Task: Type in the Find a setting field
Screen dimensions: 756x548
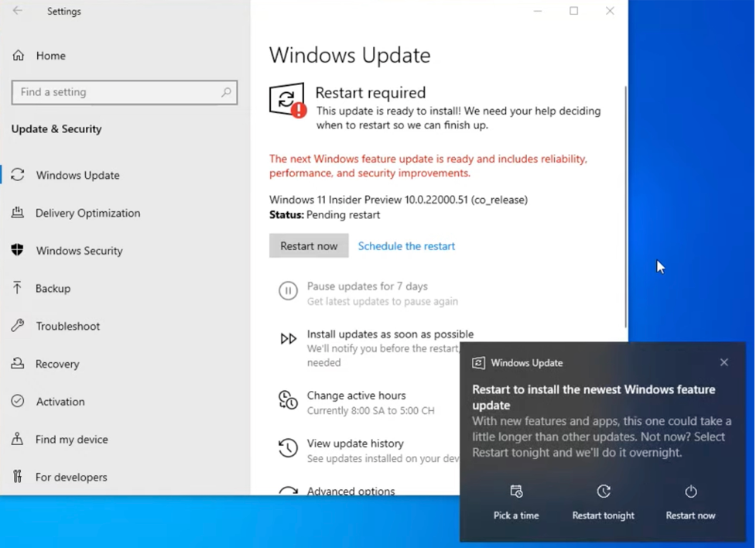Action: tap(116, 92)
